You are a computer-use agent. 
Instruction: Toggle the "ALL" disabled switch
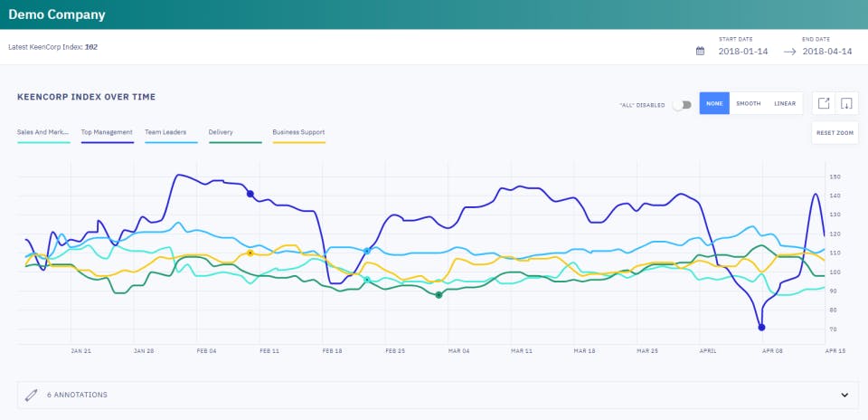click(x=682, y=105)
